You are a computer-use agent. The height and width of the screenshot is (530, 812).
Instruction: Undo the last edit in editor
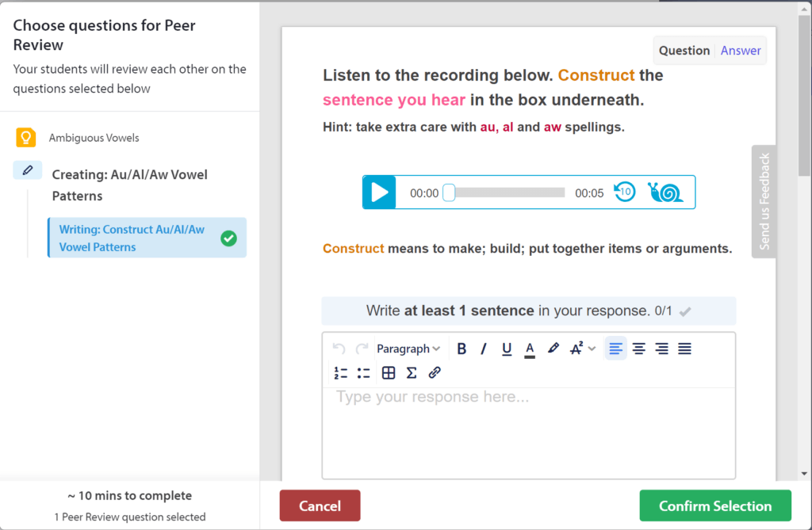pos(339,349)
